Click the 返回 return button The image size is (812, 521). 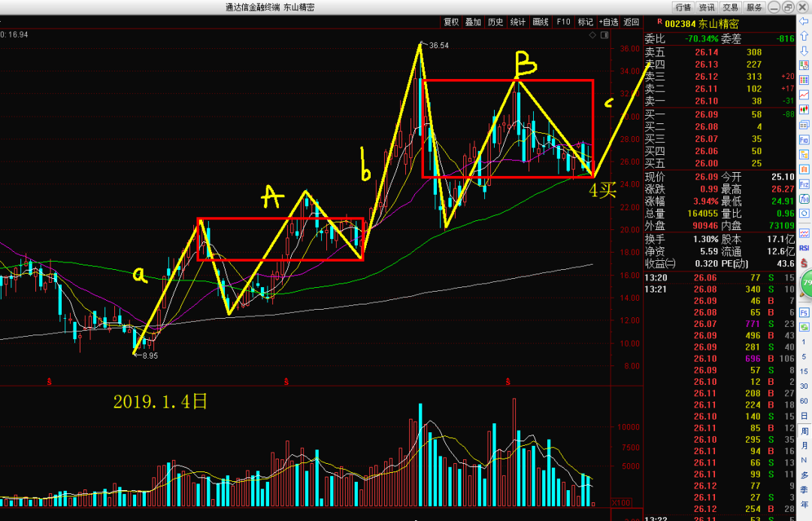tap(632, 22)
